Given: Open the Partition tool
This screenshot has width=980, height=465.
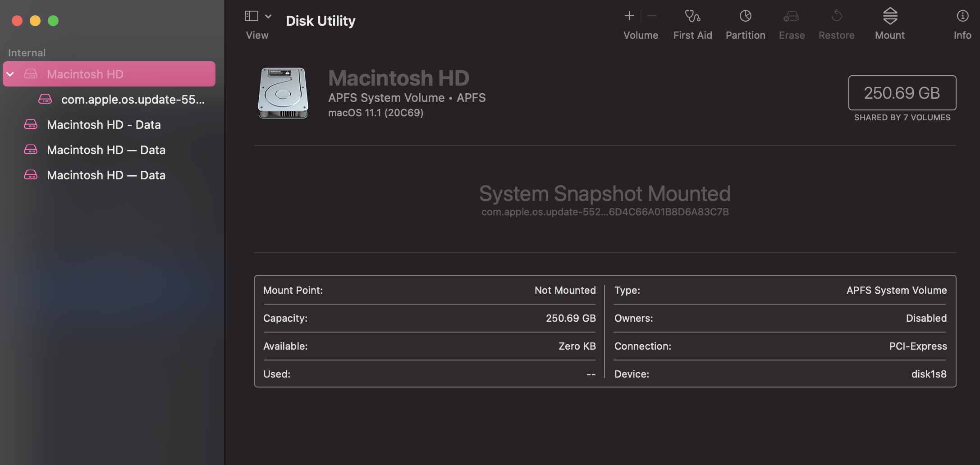Looking at the screenshot, I should tap(745, 23).
